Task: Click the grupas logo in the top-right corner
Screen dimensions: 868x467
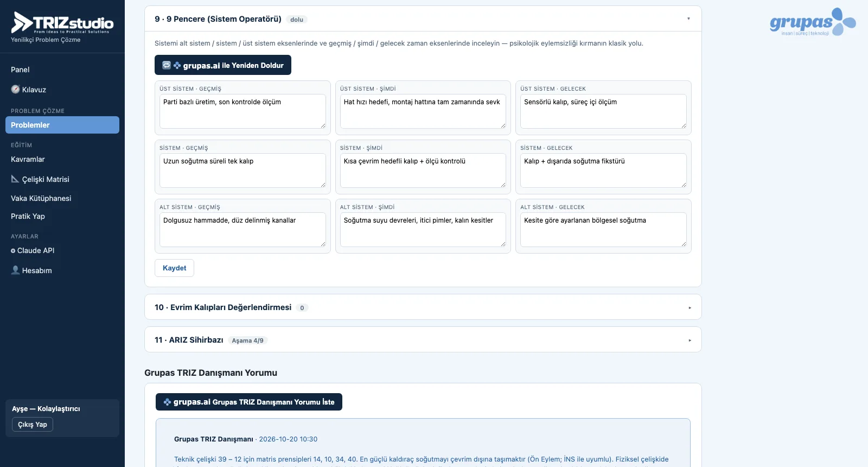Action: (x=813, y=22)
